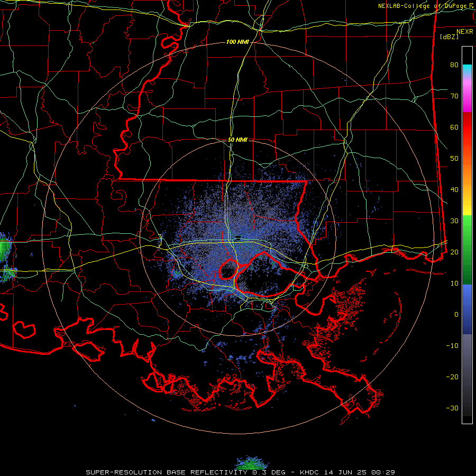The width and height of the screenshot is (476, 476).
Task: Select the 80 value on dBZ scale
Action: [x=454, y=65]
